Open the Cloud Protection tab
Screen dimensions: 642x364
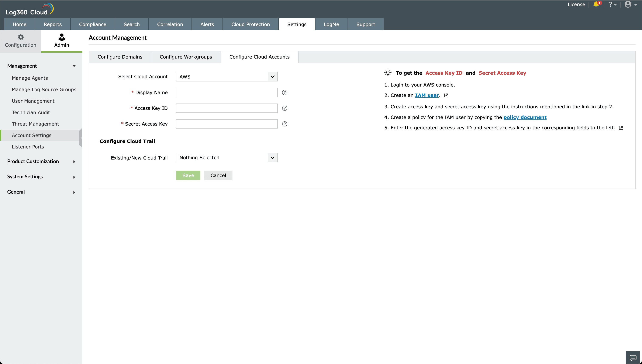(251, 25)
